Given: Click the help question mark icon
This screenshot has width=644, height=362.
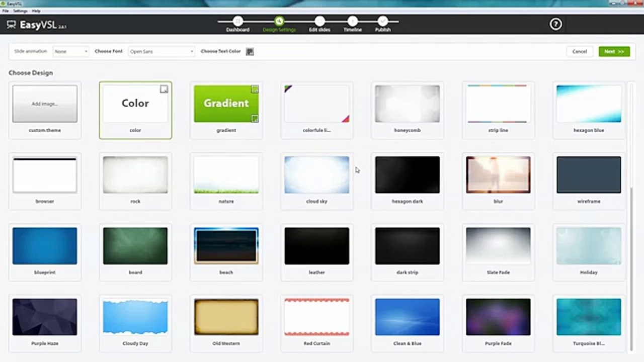Looking at the screenshot, I should click(x=555, y=24).
